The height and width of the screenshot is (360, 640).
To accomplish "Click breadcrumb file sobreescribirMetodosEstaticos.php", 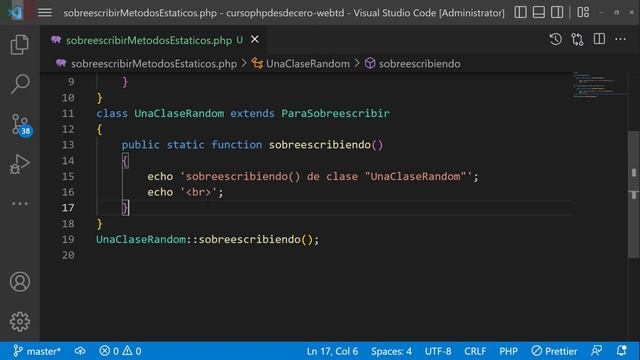I will tap(154, 64).
